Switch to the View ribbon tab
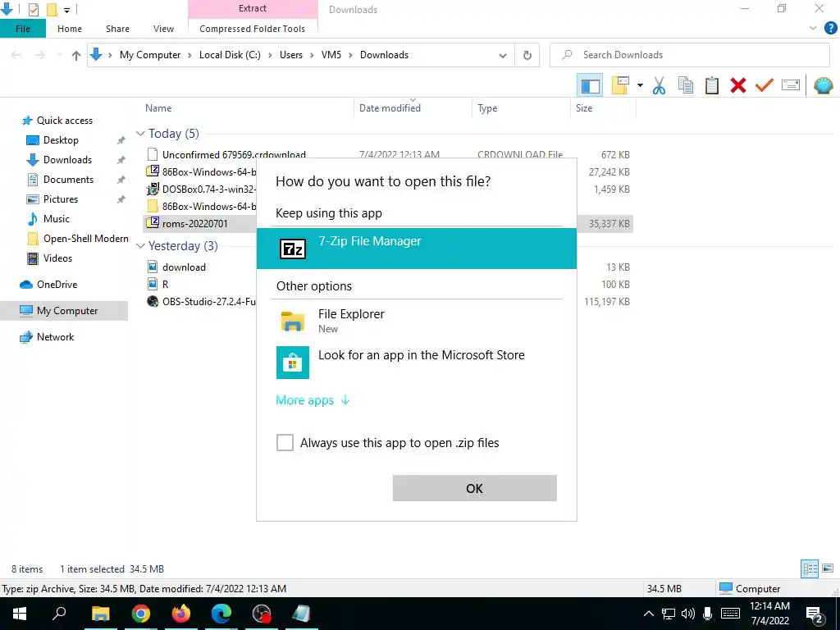 (x=163, y=29)
